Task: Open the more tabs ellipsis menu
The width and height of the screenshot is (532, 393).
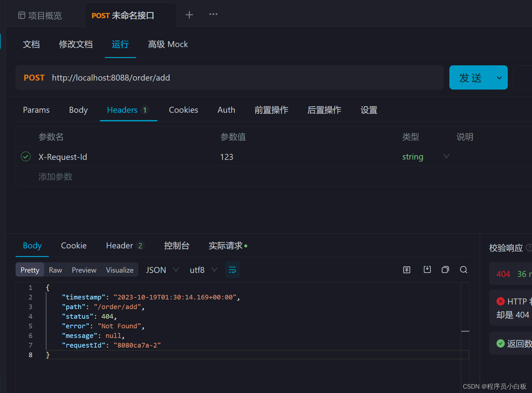Action: 213,14
